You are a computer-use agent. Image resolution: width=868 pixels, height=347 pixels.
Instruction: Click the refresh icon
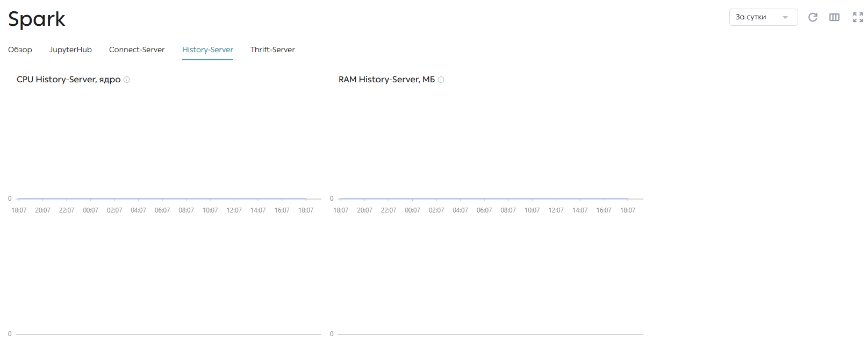813,17
